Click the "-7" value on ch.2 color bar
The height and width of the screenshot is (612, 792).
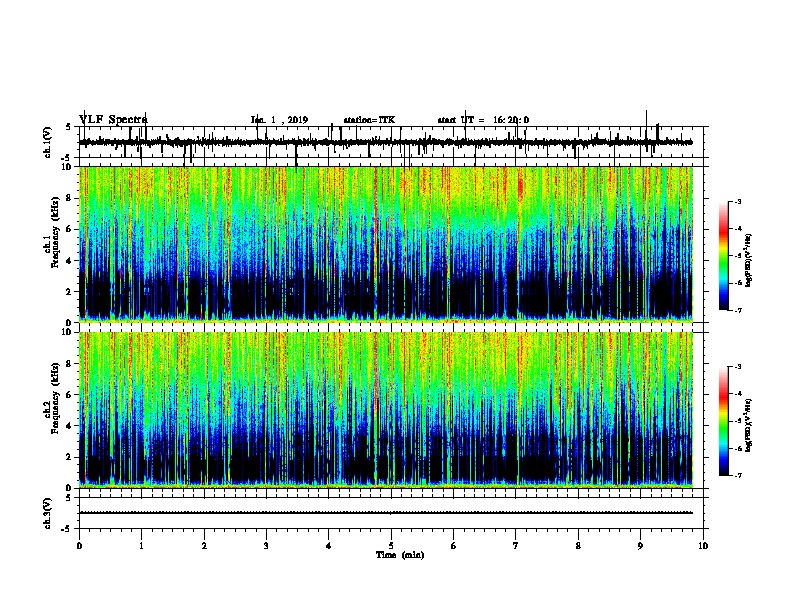[738, 475]
